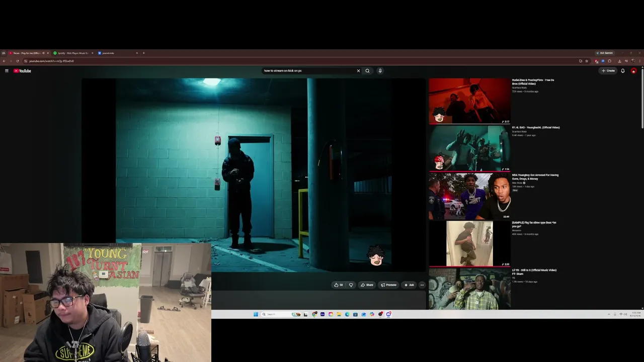The image size is (644, 362).
Task: Bookmark this page with the star icon
Action: pos(587,61)
